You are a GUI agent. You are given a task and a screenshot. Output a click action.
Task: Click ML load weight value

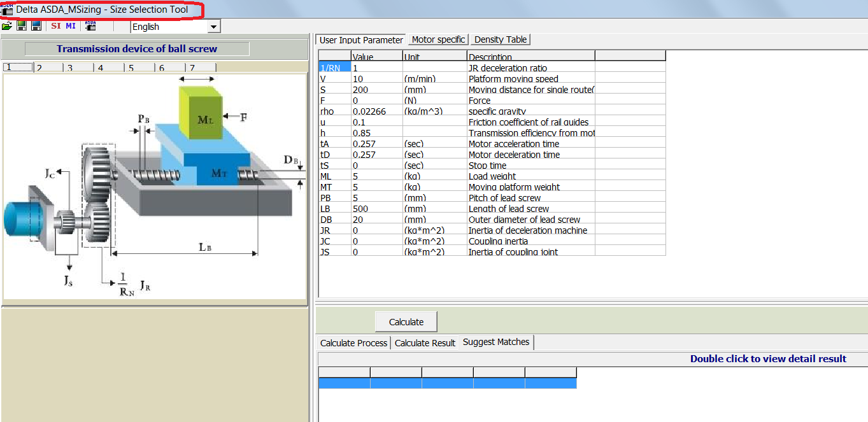coord(377,176)
